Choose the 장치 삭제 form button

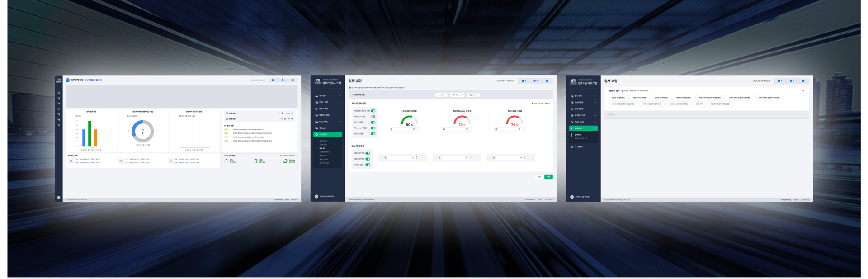tap(699, 104)
